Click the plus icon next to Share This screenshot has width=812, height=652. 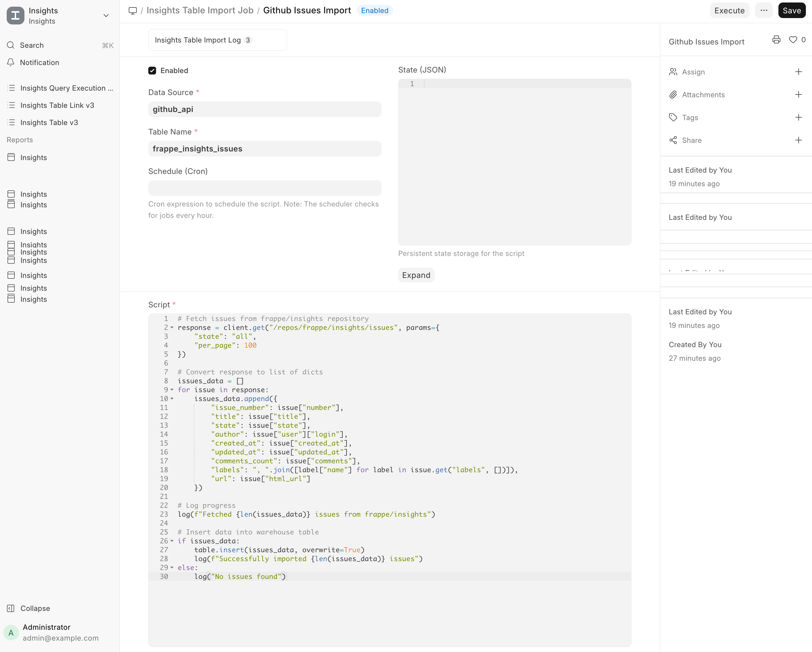coord(798,140)
